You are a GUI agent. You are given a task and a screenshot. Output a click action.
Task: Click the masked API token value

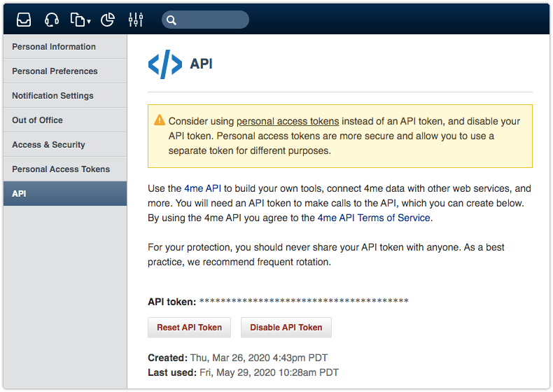tap(304, 301)
